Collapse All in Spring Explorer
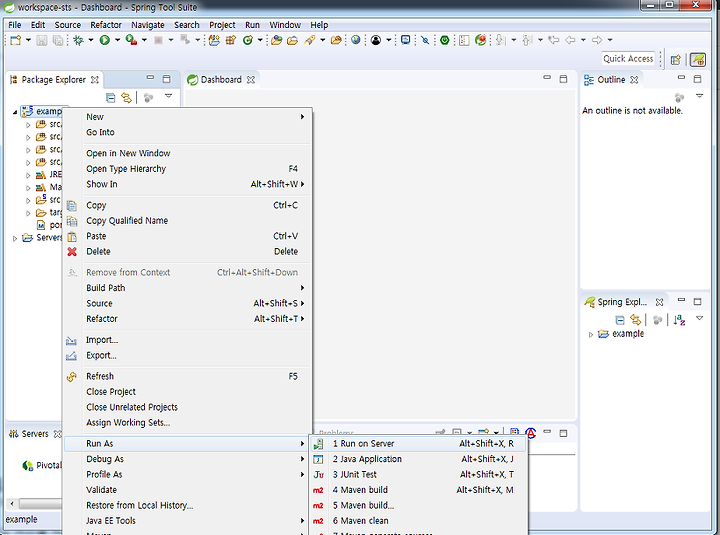Image resolution: width=720 pixels, height=535 pixels. pyautogui.click(x=620, y=320)
